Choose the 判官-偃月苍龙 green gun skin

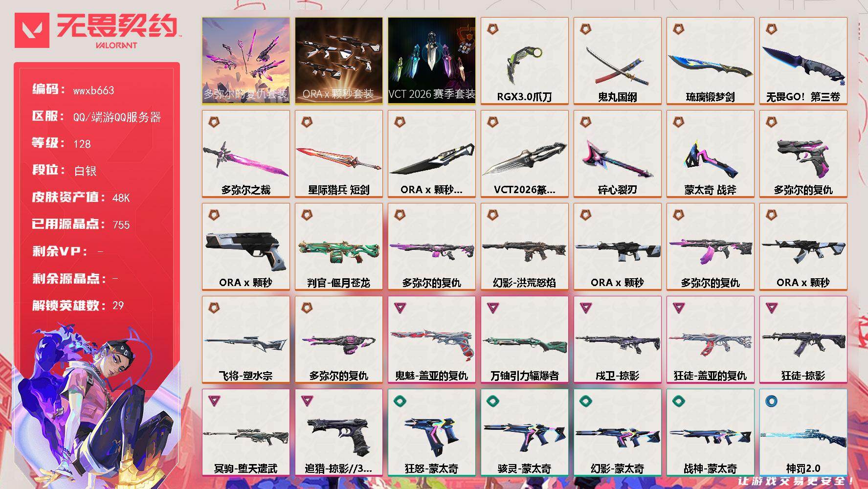click(x=338, y=246)
